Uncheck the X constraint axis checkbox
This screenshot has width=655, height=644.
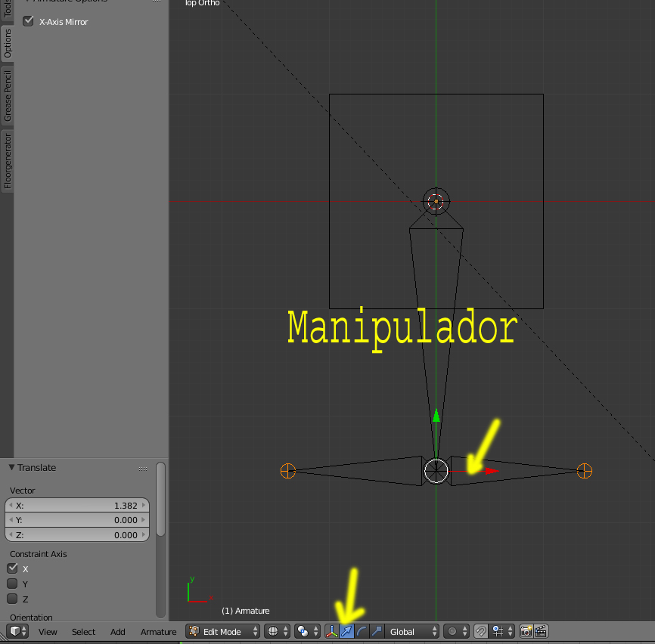tap(13, 568)
